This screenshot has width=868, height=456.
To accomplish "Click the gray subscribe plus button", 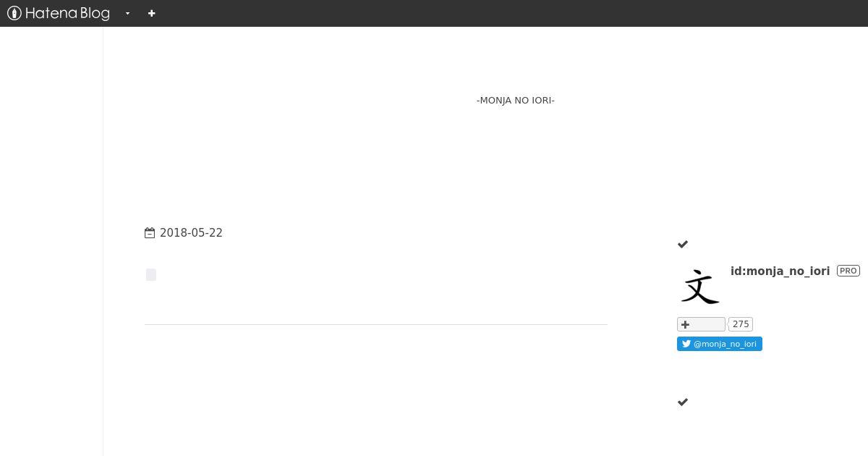I will point(701,324).
